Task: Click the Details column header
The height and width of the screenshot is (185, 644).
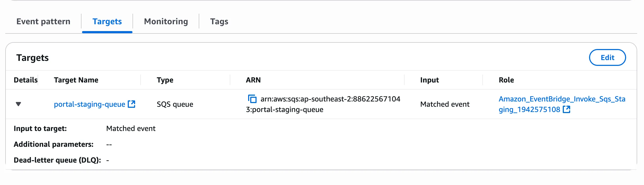Action: (25, 80)
